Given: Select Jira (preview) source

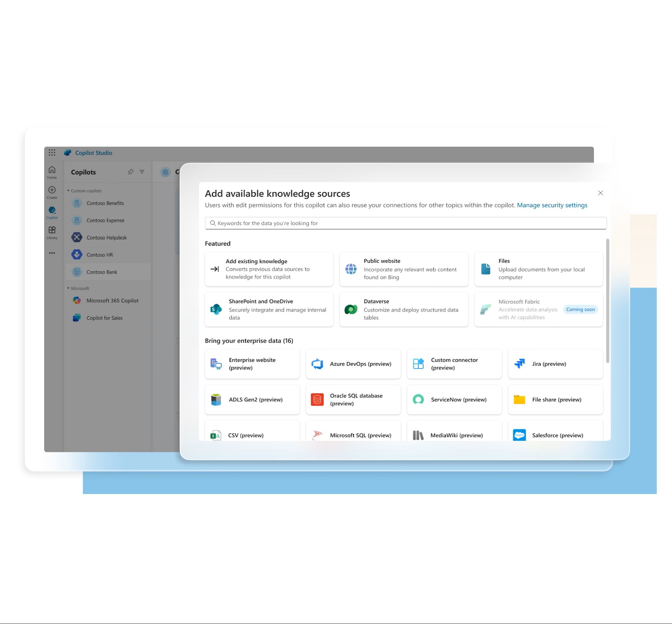Looking at the screenshot, I should [x=555, y=364].
